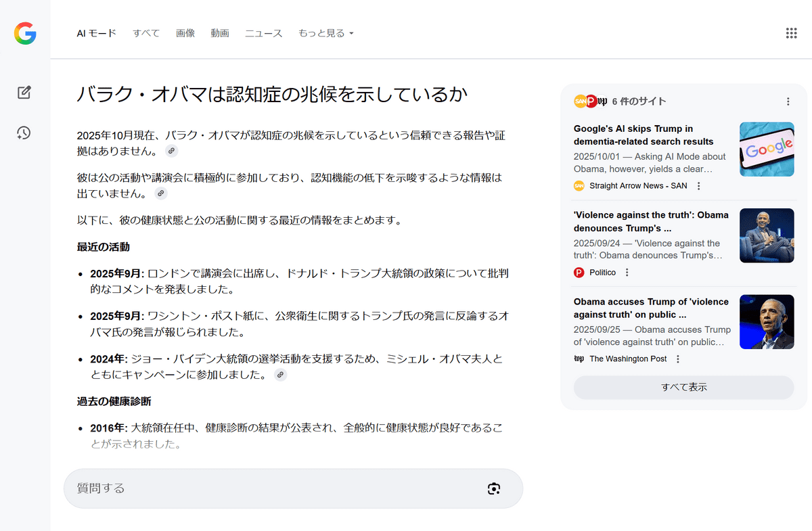Click the link icon after the 2024年 bullet
This screenshot has width=812, height=531.
[x=280, y=375]
